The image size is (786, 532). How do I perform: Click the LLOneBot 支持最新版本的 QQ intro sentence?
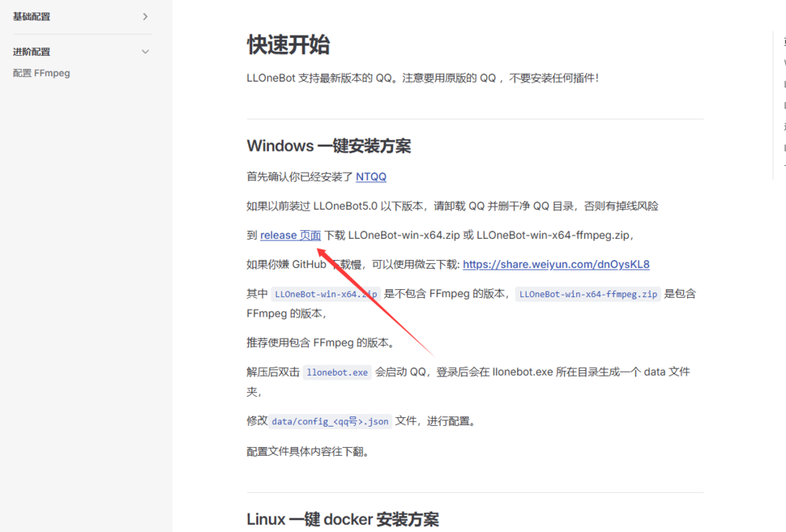422,79
